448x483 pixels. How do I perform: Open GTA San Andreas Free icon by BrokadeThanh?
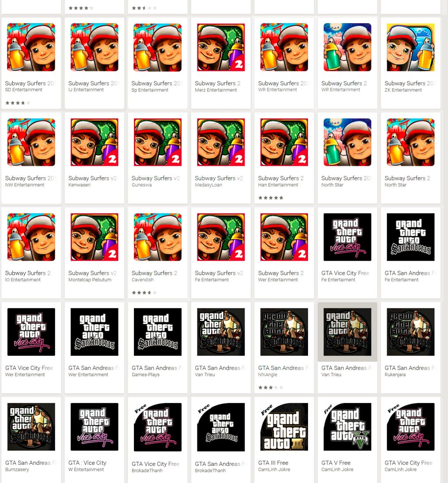coord(221,427)
